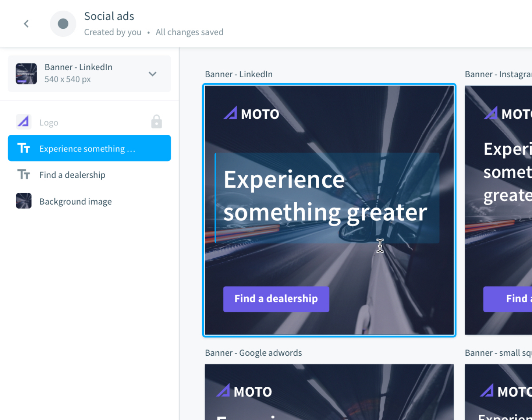Go back using the left arrow

(26, 24)
